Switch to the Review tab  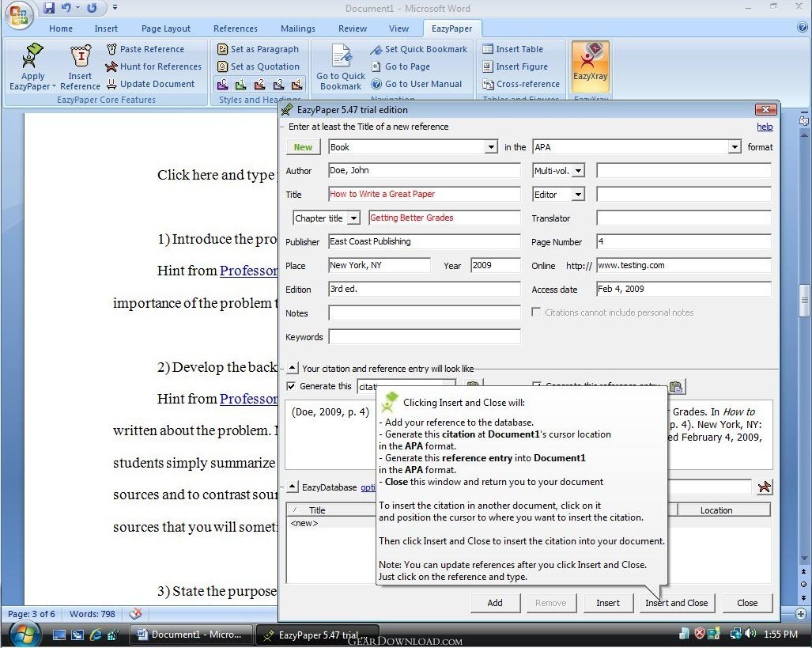352,28
